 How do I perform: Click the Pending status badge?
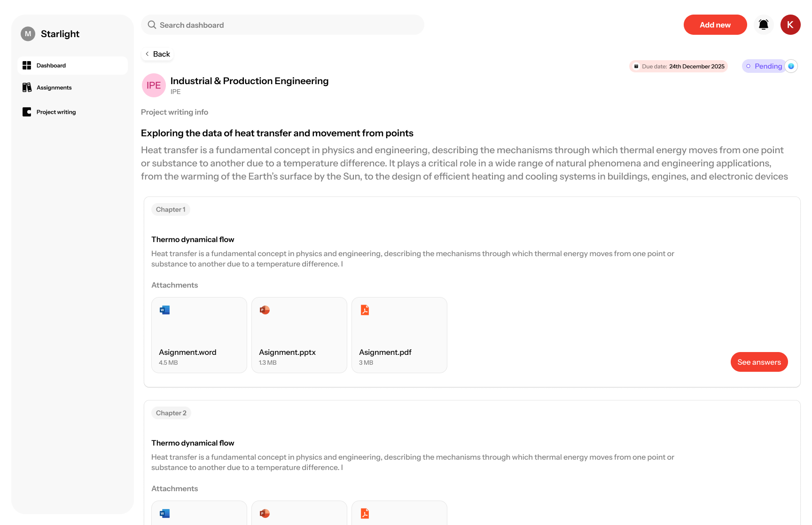(x=765, y=66)
